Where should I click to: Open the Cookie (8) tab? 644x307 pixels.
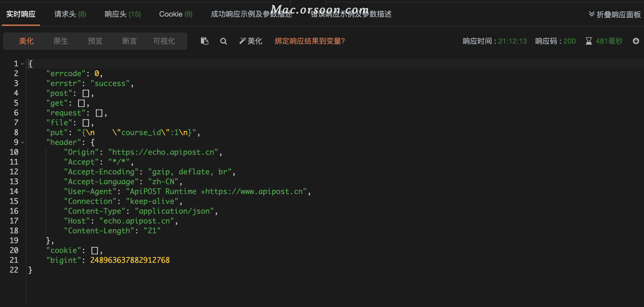coord(175,14)
